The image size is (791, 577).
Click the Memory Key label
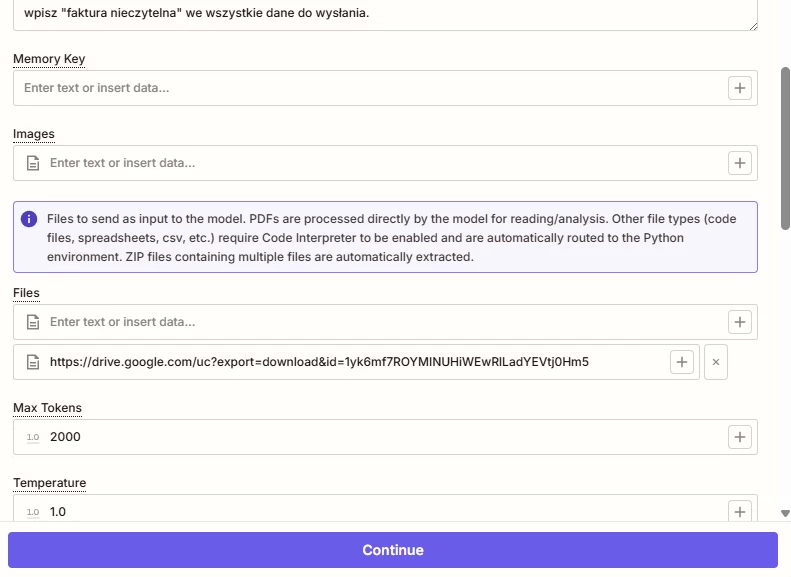click(x=49, y=59)
